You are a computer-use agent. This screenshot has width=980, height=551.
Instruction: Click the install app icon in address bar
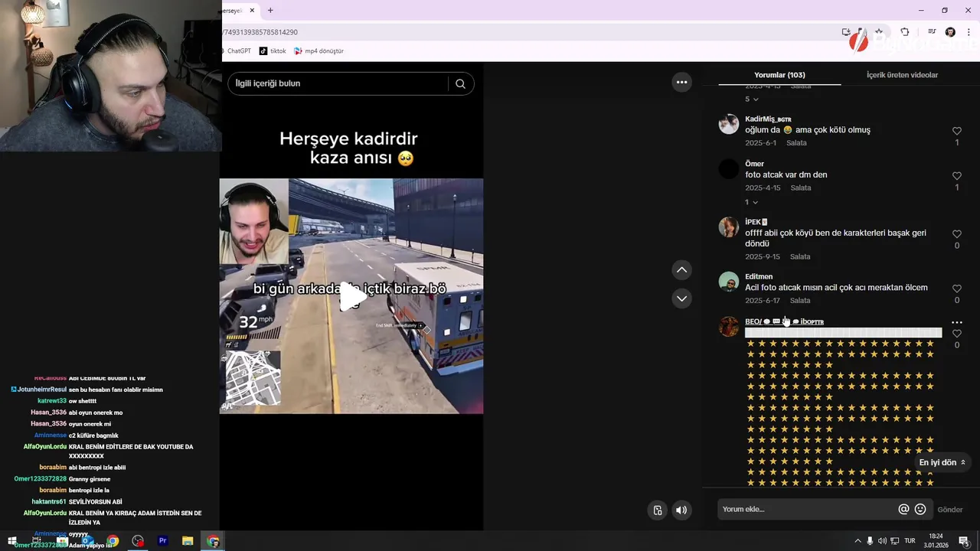(846, 32)
